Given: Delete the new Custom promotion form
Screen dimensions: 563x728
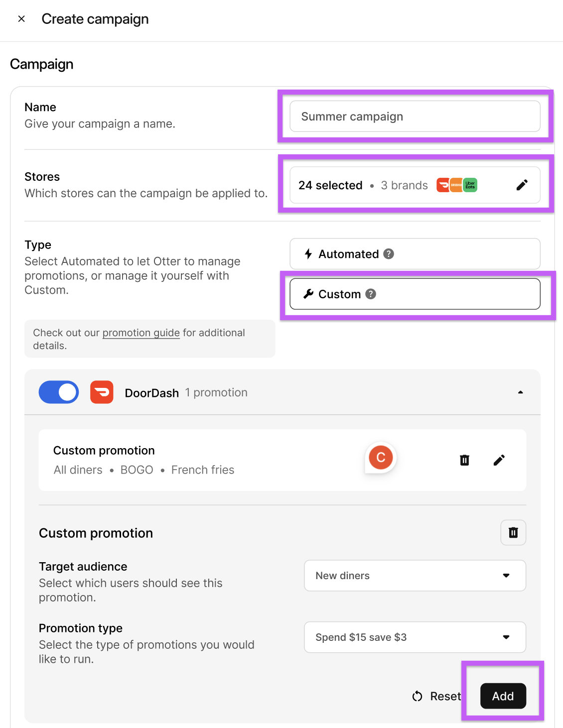Looking at the screenshot, I should (x=513, y=533).
